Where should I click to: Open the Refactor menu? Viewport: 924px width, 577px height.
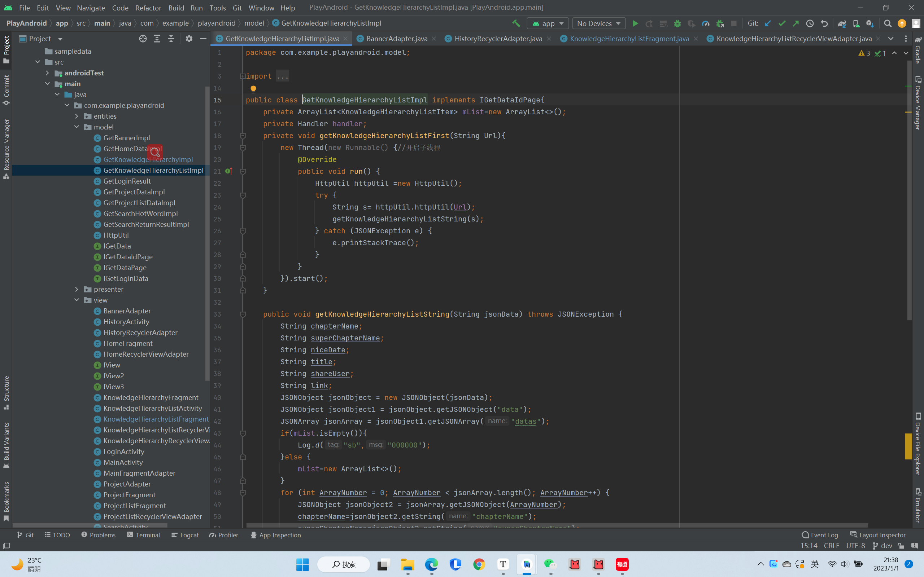[x=148, y=8]
